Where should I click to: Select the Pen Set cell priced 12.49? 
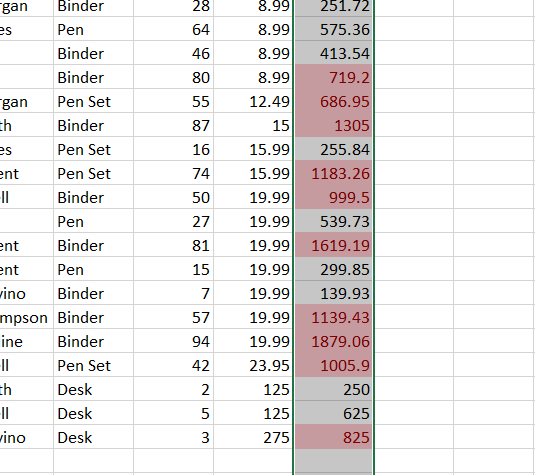(93, 101)
